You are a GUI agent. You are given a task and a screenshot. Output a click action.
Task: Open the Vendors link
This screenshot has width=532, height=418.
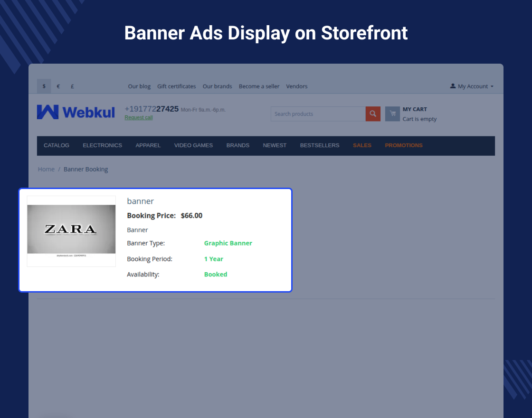pos(296,86)
